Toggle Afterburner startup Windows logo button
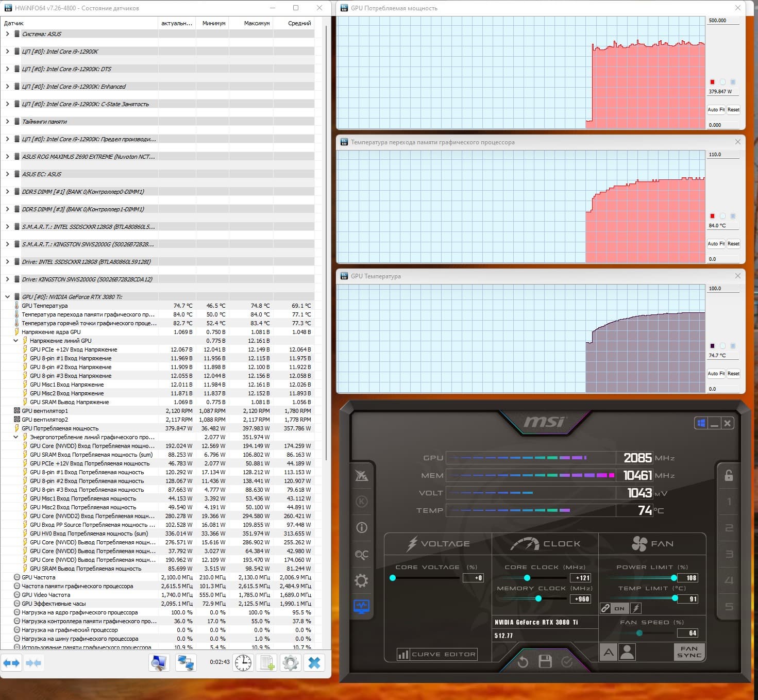Screen dimensions: 758x700 [x=701, y=423]
